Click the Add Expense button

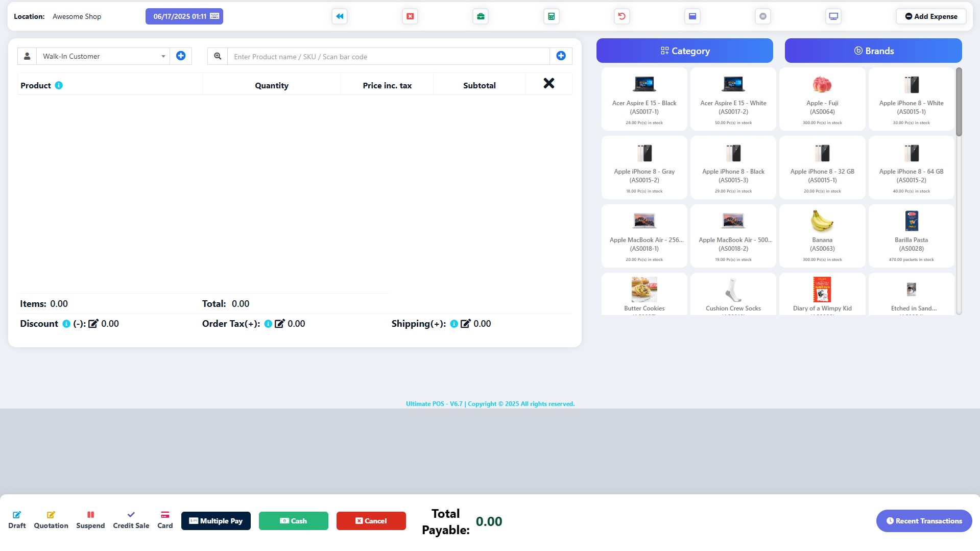(x=930, y=16)
